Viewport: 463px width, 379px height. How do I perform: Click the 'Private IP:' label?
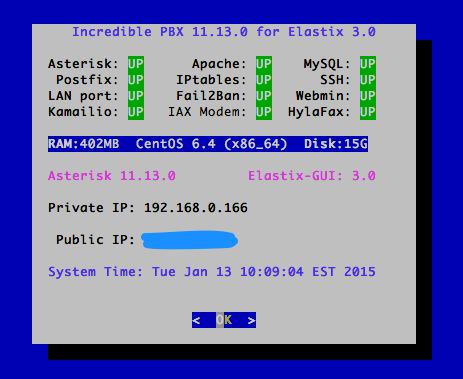click(x=92, y=208)
